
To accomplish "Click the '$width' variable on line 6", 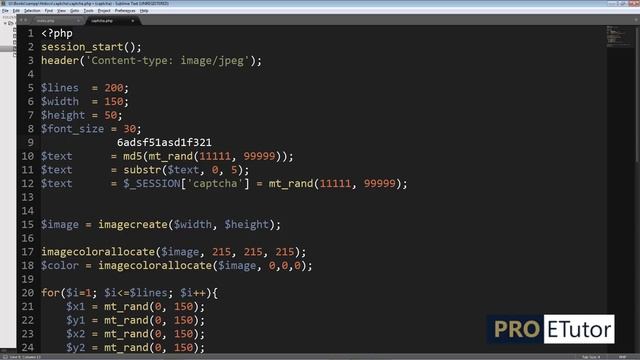I will [60, 101].
